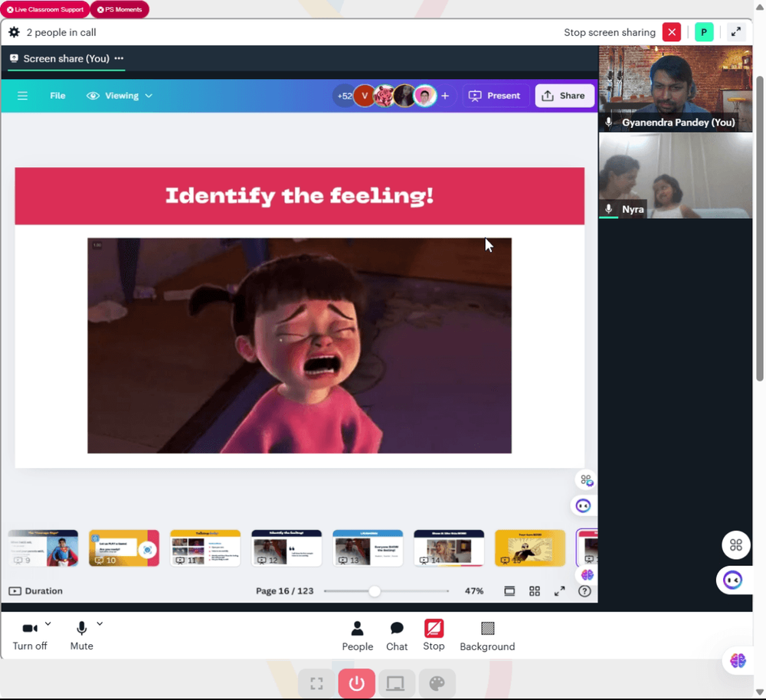Select slide 12 thumbnail
Viewport: 766px width, 700px height.
286,548
